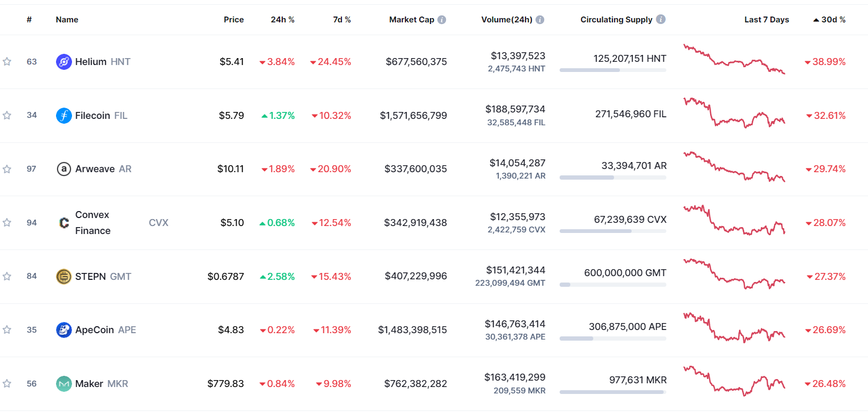Sort by the Price column header
Screen dimensions: 868x419
(x=234, y=20)
